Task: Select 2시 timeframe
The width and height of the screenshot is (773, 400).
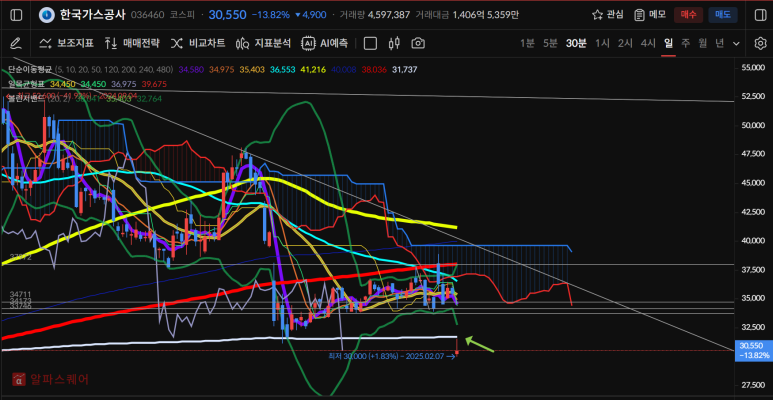Action: click(625, 43)
